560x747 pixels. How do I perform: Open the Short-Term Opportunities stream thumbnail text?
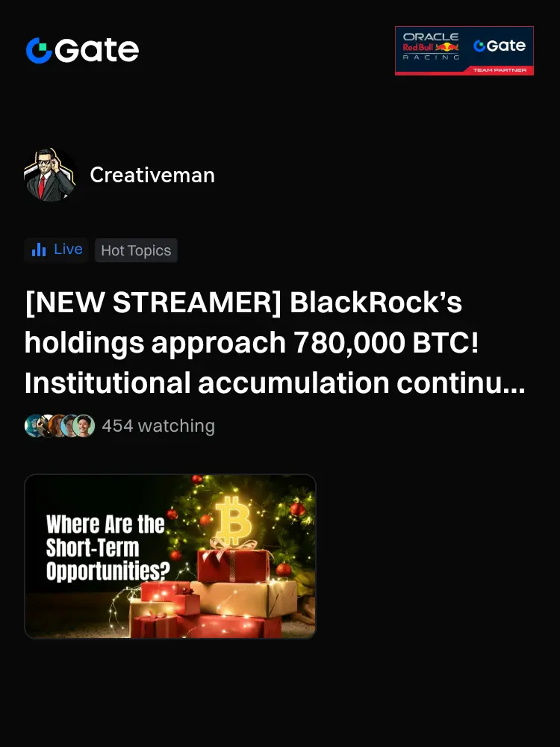point(108,548)
